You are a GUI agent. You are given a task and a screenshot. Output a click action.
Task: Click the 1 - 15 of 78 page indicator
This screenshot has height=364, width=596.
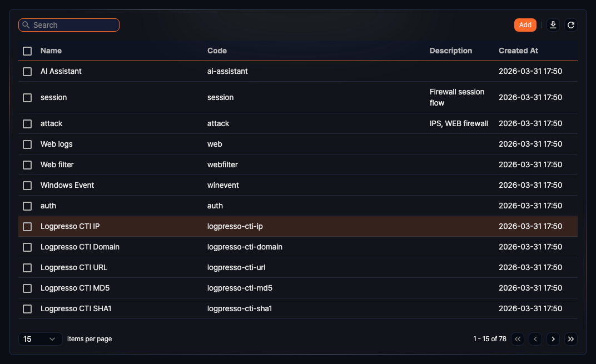pos(489,338)
